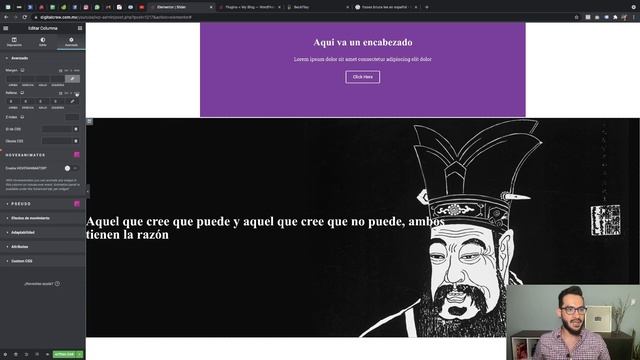Viewport: 640px width, 360px height.
Task: Toggle the Relleno linked values button
Action: click(72, 101)
